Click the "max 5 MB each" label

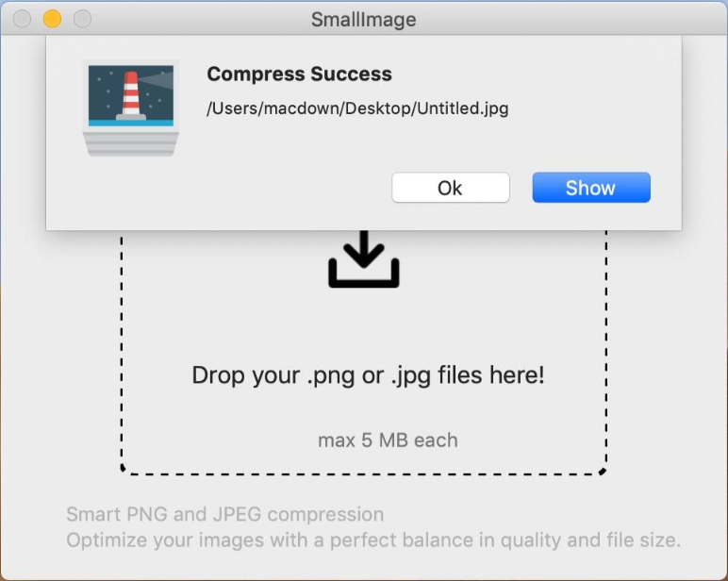pyautogui.click(x=388, y=440)
